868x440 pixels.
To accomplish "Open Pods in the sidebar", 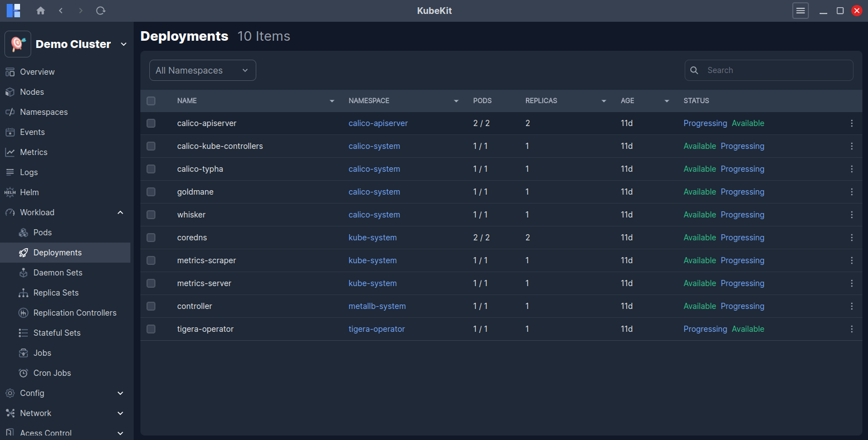I will coord(42,233).
